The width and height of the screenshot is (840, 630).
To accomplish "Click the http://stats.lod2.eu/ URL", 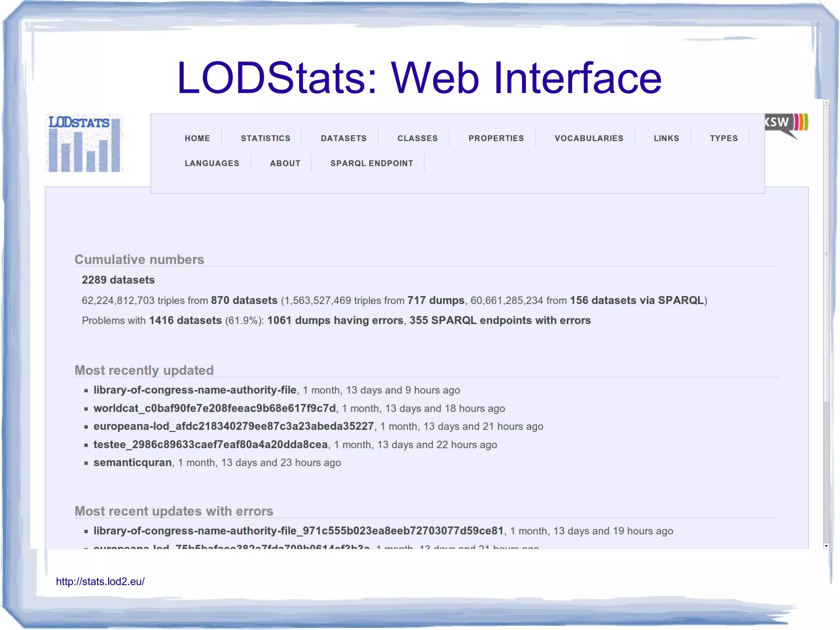I will (x=100, y=582).
